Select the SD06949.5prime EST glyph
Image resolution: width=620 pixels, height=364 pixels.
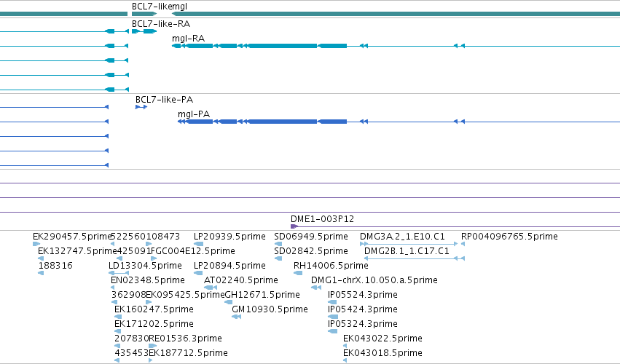click(278, 244)
